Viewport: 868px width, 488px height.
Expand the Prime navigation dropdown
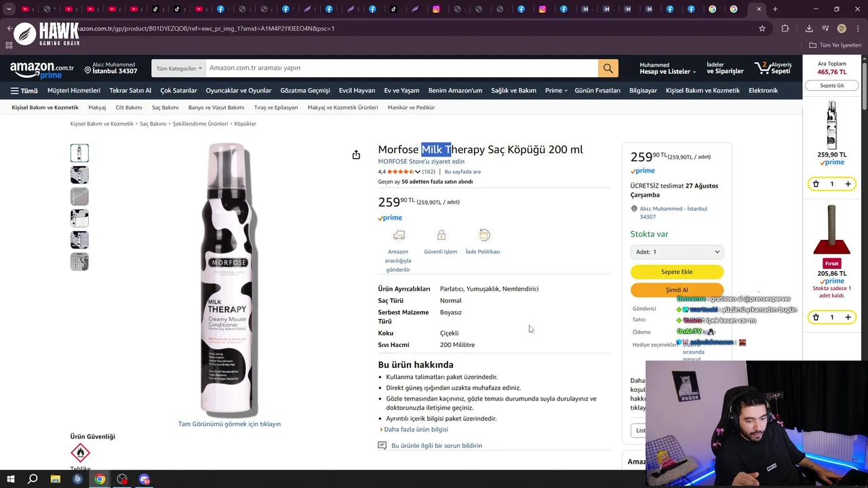pos(556,90)
